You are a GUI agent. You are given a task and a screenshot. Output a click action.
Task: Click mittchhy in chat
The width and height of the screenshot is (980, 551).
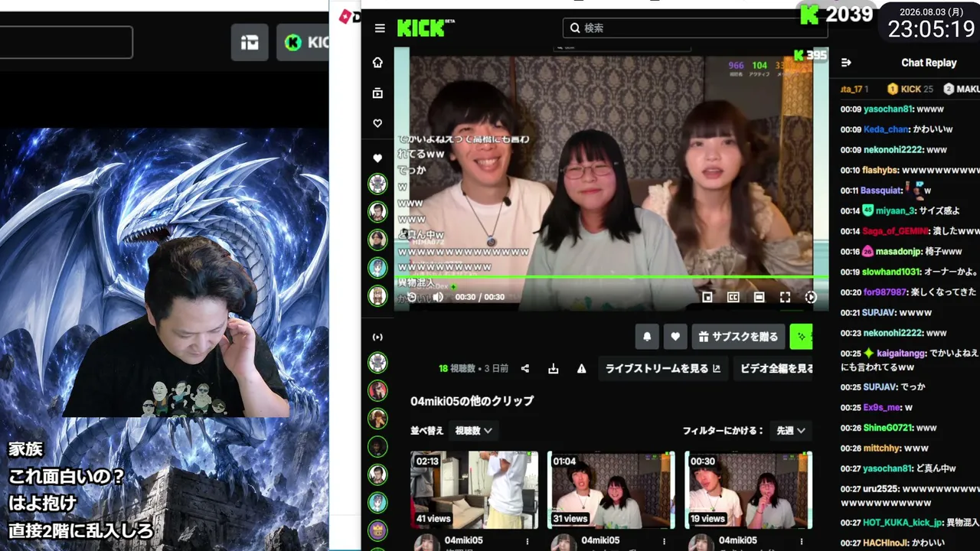click(x=882, y=448)
